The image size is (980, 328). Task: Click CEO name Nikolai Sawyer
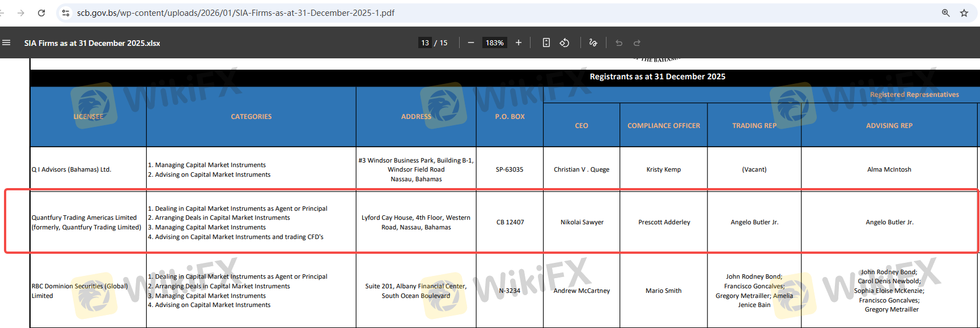coord(582,222)
